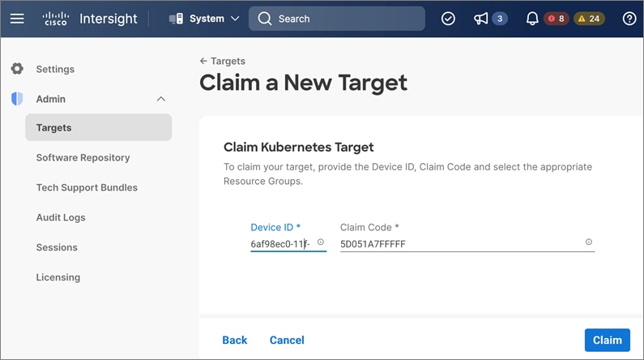This screenshot has height=360, width=644.
Task: Select Software Repository in sidebar
Action: (x=83, y=157)
